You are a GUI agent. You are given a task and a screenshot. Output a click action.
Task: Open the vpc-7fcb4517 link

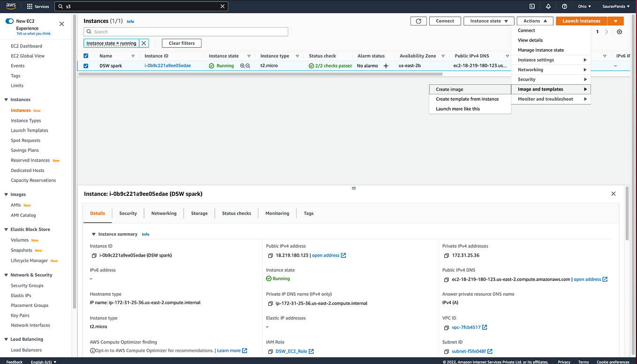point(470,327)
